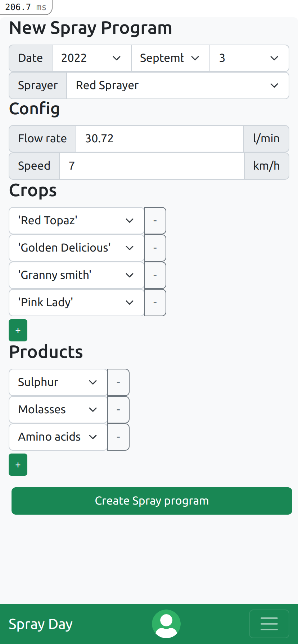Viewport: 298px width, 644px height.
Task: Remove the Sulphur product row
Action: (x=118, y=382)
